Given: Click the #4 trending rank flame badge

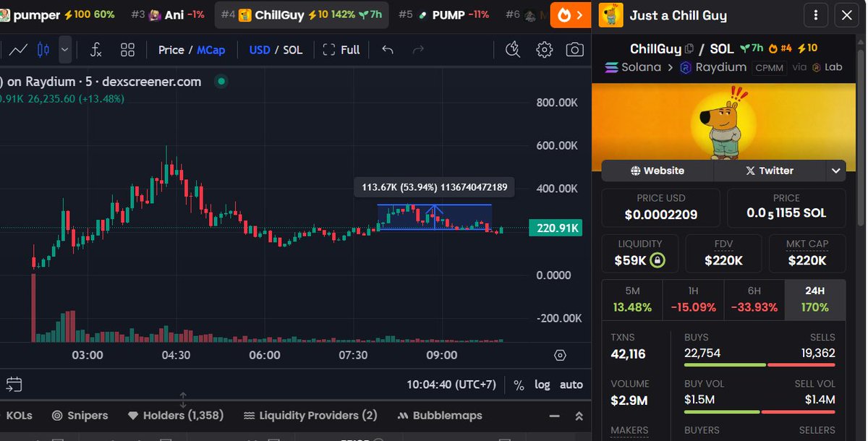Looking at the screenshot, I should click(x=780, y=48).
